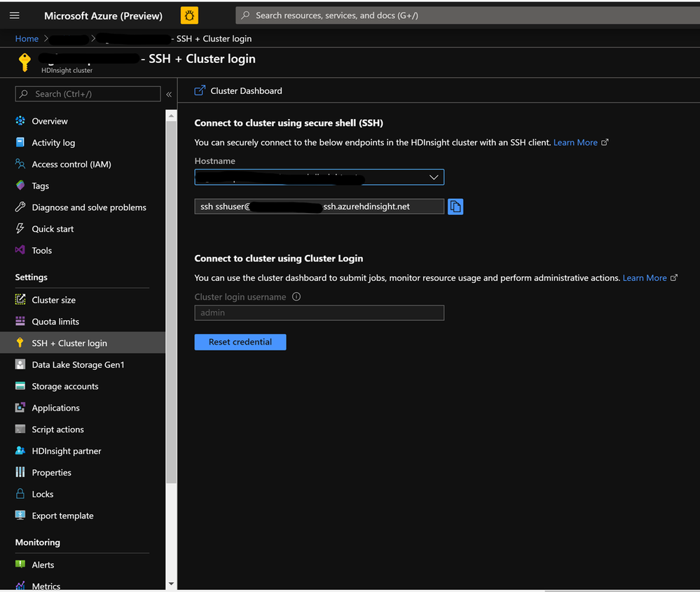Click the magnifier icon in sidebar search
The height and width of the screenshot is (592, 700).
pos(24,94)
